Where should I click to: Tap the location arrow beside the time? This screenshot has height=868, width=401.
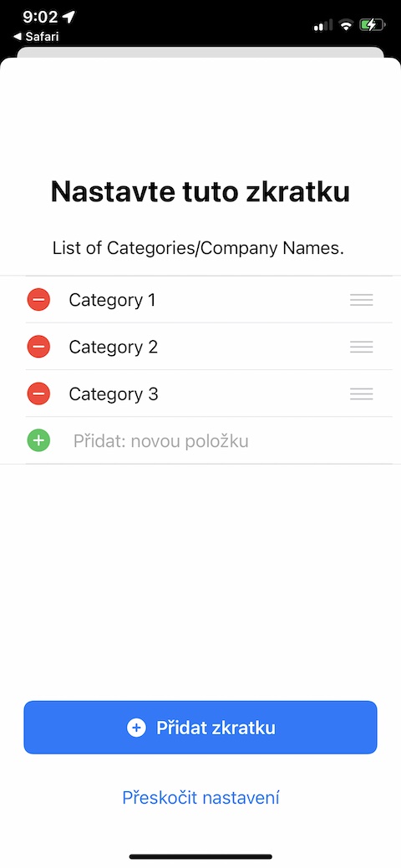(69, 18)
